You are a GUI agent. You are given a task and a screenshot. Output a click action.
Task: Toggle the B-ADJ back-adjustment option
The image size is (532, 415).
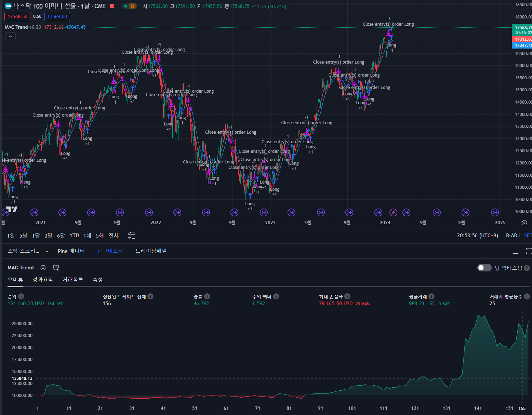click(513, 236)
